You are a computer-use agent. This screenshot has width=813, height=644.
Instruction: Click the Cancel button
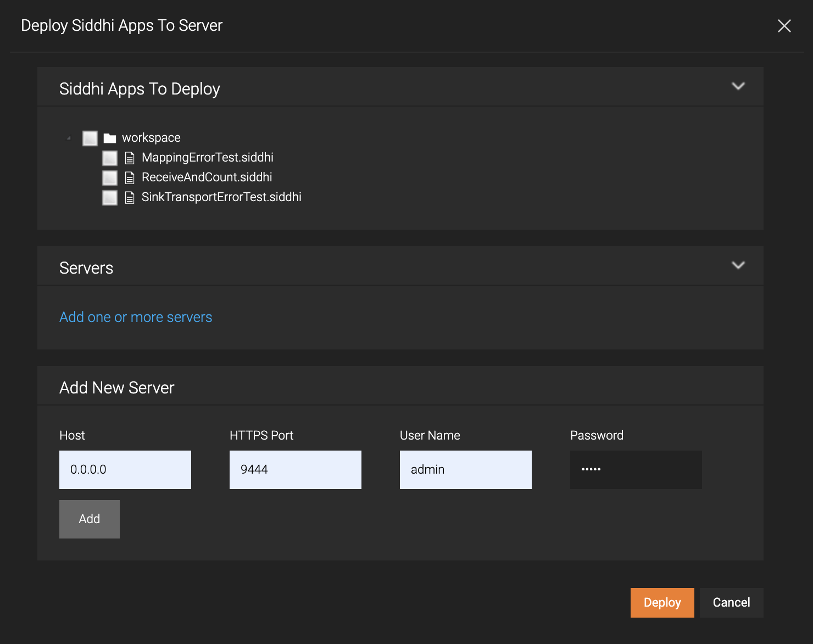tap(732, 603)
